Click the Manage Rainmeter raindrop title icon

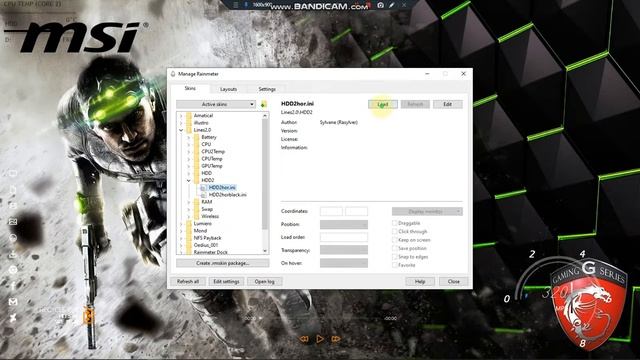click(x=173, y=74)
